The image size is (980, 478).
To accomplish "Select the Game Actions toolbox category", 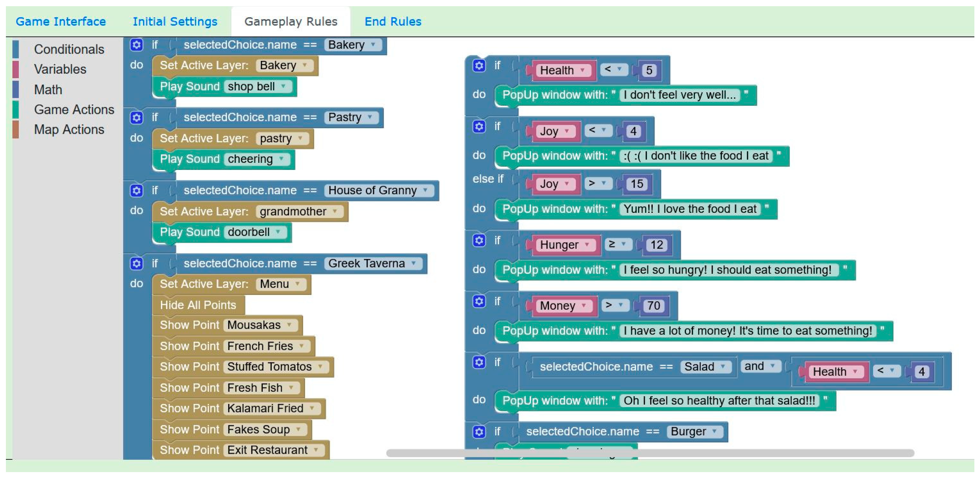I will click(x=74, y=109).
